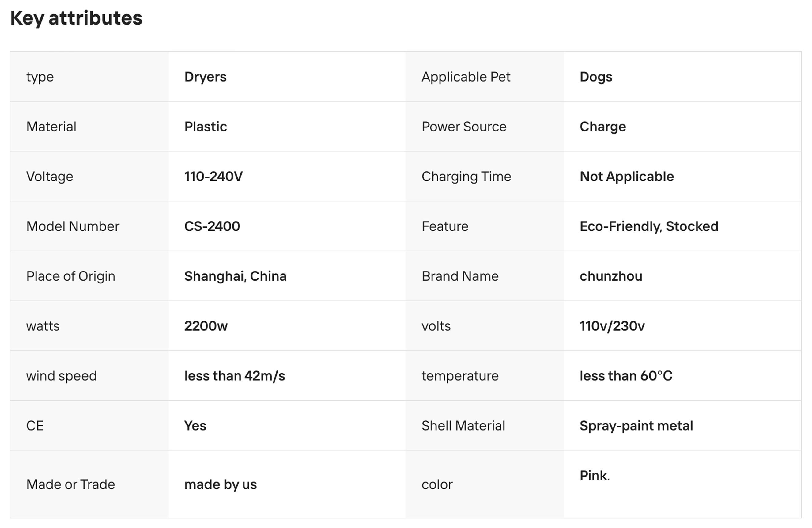Click the Pink color value

click(x=594, y=475)
